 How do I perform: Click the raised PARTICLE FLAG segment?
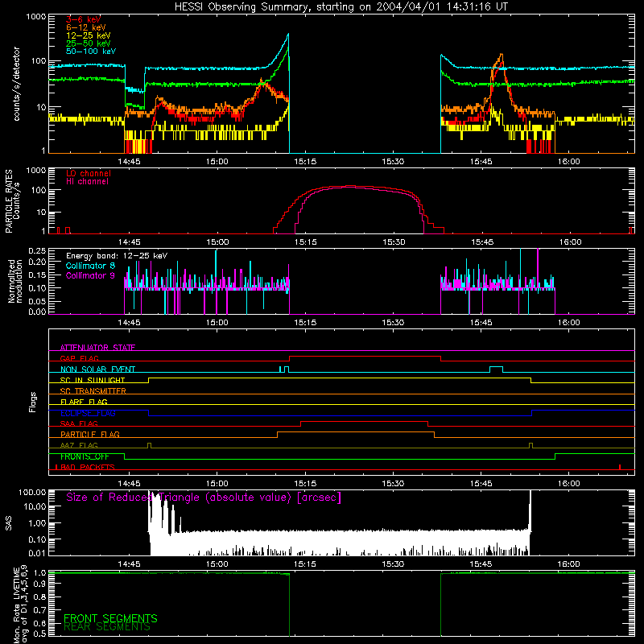(356, 432)
